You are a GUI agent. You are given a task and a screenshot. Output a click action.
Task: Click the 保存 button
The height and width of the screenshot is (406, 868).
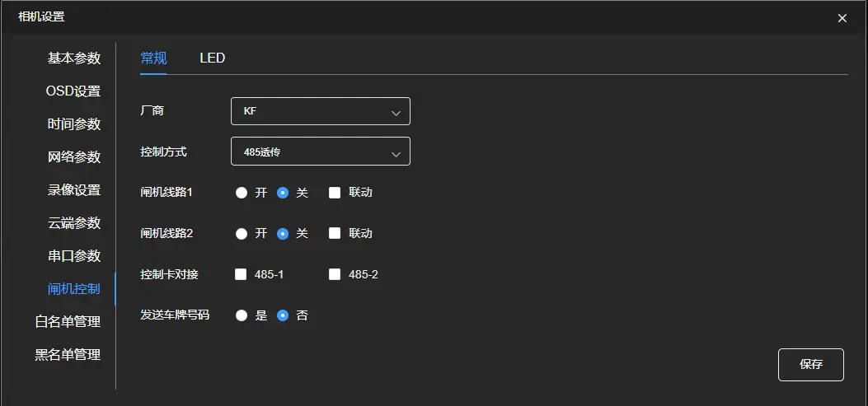[810, 364]
